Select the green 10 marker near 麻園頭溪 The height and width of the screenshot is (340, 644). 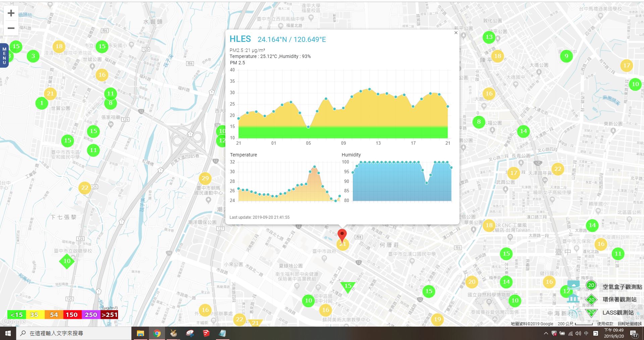635,84
